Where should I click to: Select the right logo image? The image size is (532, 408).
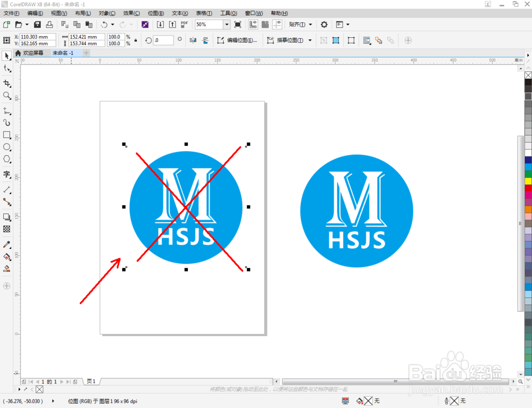coord(356,211)
